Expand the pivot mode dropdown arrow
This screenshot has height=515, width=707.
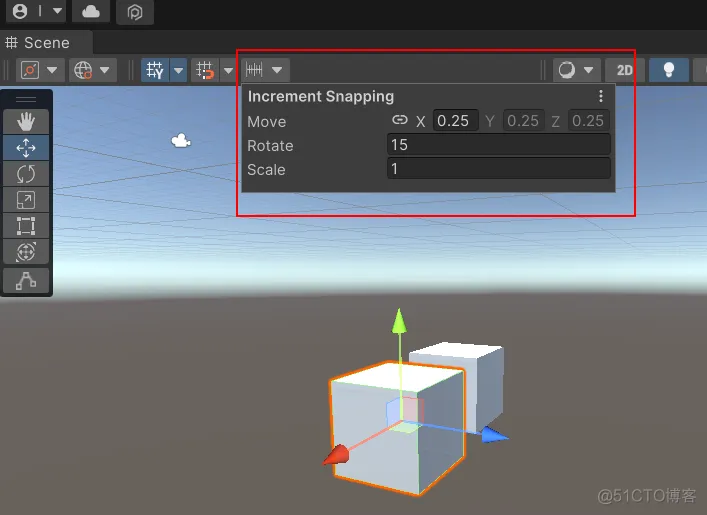coord(52,70)
